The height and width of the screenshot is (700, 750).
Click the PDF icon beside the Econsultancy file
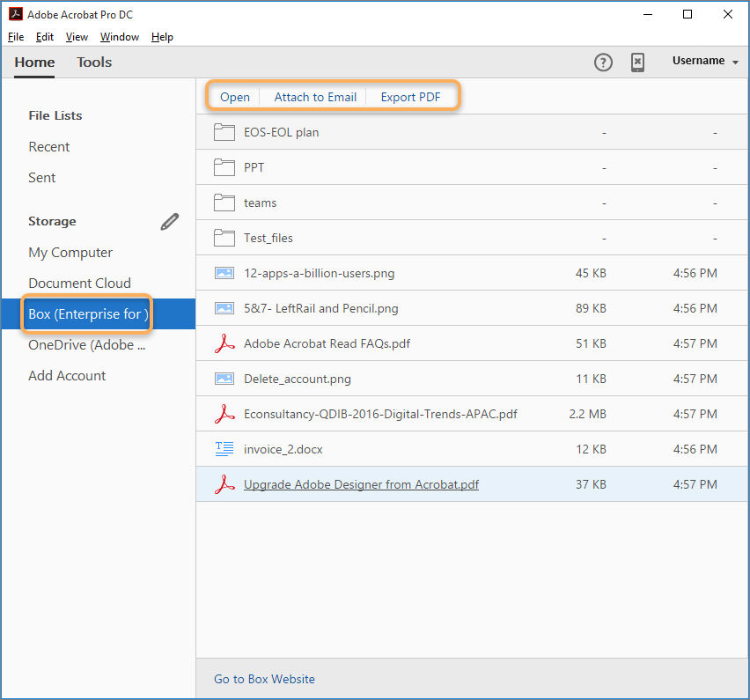click(224, 414)
